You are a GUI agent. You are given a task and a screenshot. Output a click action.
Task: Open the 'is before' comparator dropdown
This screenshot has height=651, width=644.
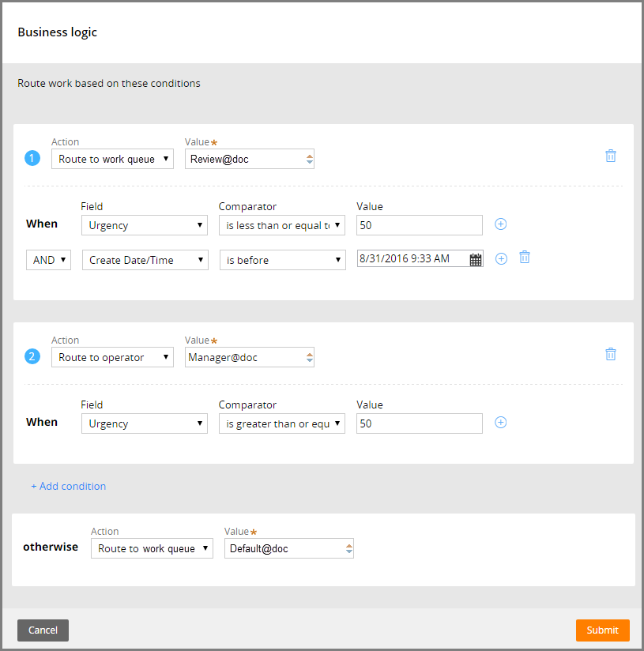point(283,260)
